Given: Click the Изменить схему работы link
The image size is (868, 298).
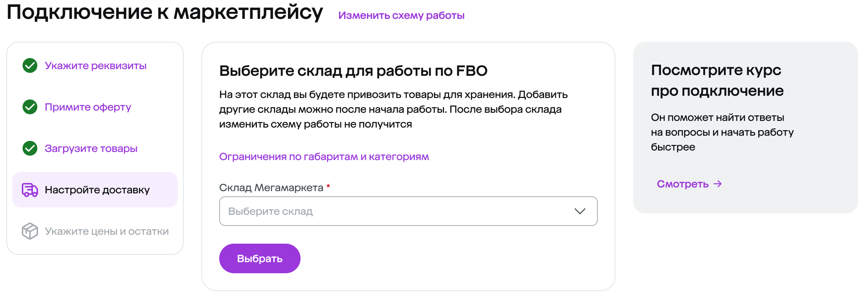Looking at the screenshot, I should pos(401,16).
